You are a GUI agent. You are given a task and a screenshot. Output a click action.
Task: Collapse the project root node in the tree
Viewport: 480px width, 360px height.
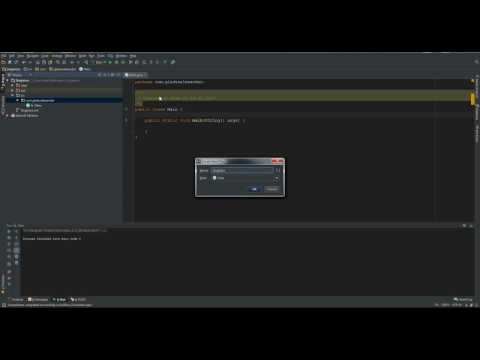tap(7, 81)
